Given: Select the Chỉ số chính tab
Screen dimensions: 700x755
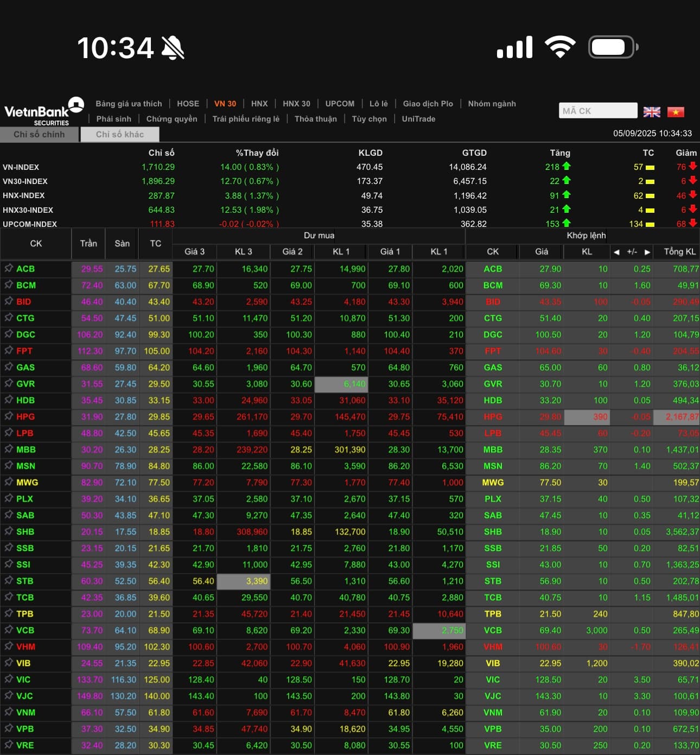Looking at the screenshot, I should pos(39,134).
